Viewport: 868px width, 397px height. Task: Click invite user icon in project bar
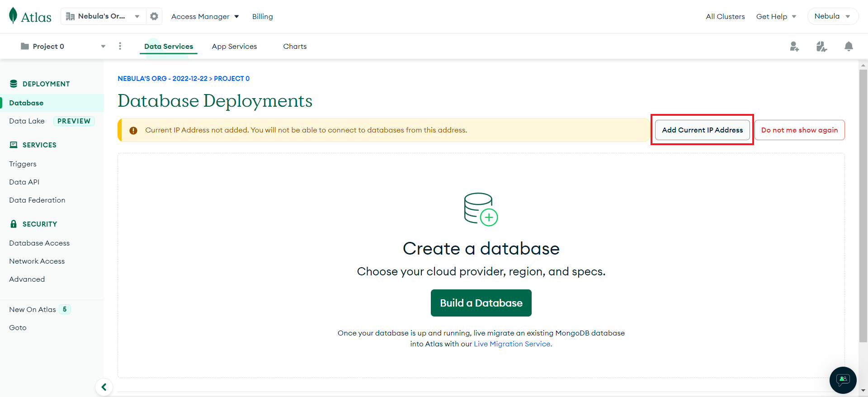tap(794, 46)
